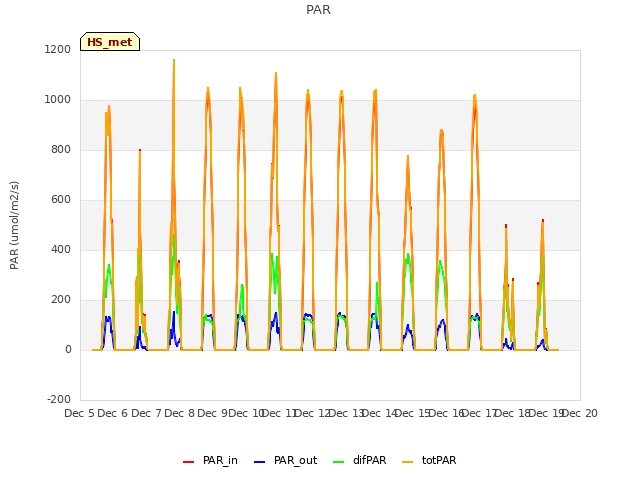Click the orange peak on Dec 17

coord(475,96)
